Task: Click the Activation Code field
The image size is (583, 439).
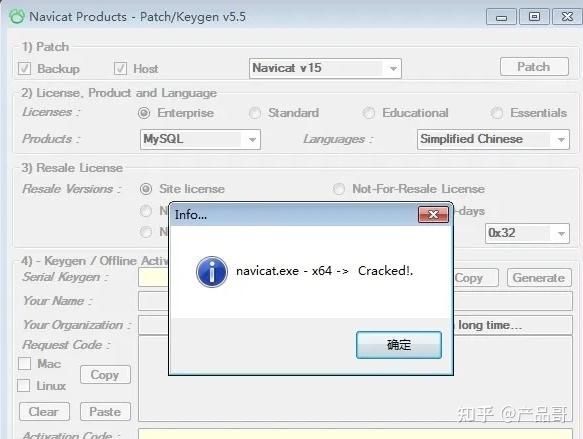Action: (x=355, y=434)
